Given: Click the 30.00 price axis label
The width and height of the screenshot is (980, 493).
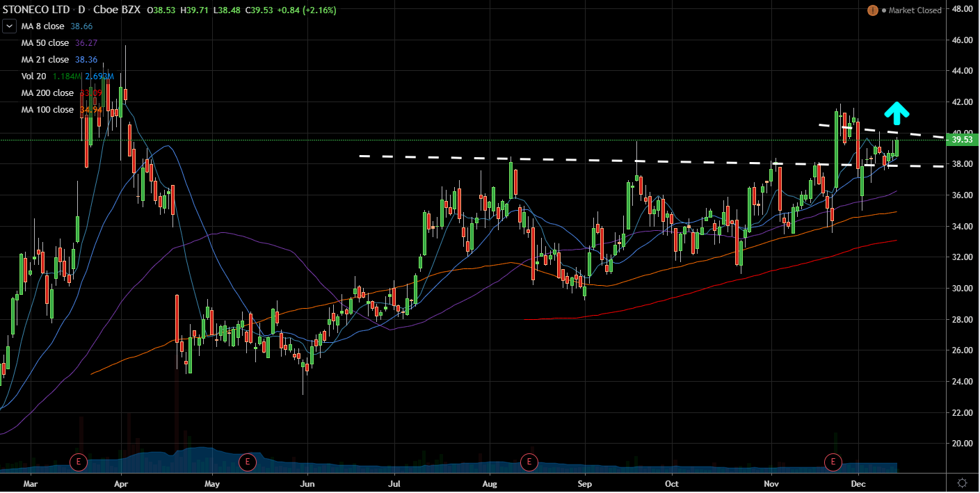Looking at the screenshot, I should click(x=961, y=289).
